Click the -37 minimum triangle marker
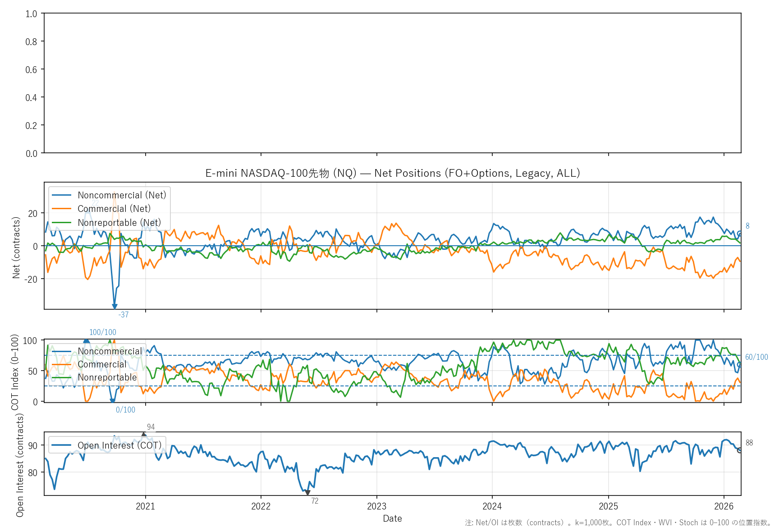 coord(115,307)
